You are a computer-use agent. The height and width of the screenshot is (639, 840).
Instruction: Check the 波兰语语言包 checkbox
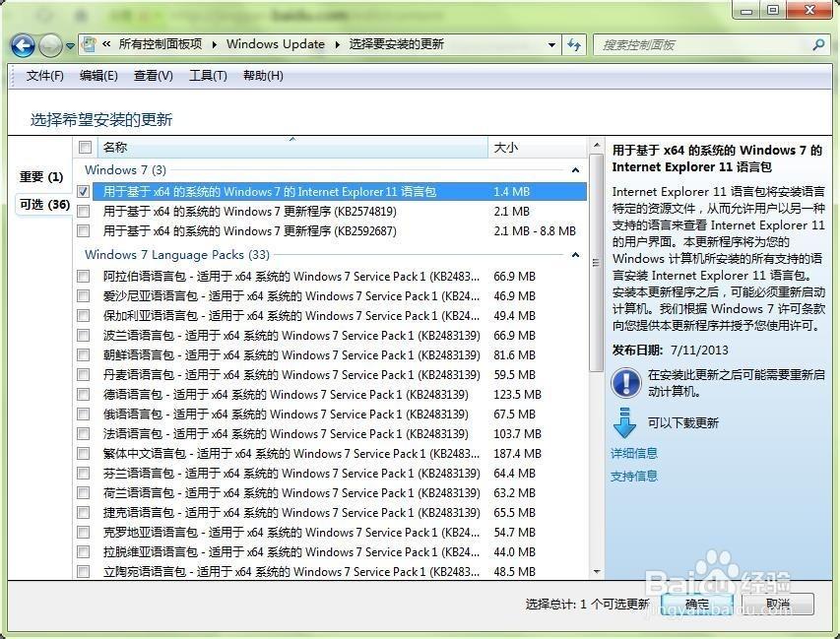pyautogui.click(x=83, y=336)
